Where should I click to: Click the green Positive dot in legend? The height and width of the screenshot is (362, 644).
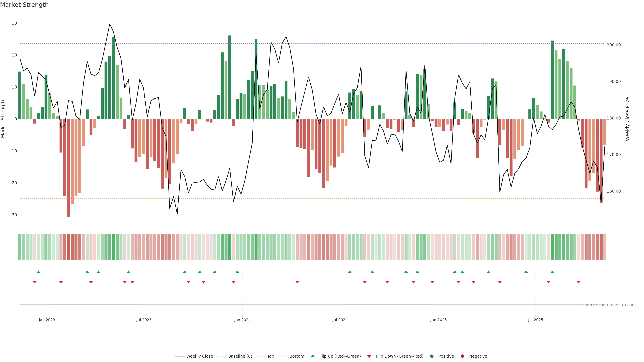click(x=432, y=356)
